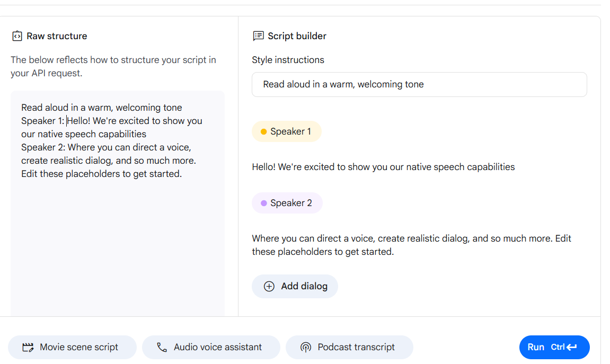Click the Script builder panel icon
The height and width of the screenshot is (364, 610).
(x=258, y=36)
